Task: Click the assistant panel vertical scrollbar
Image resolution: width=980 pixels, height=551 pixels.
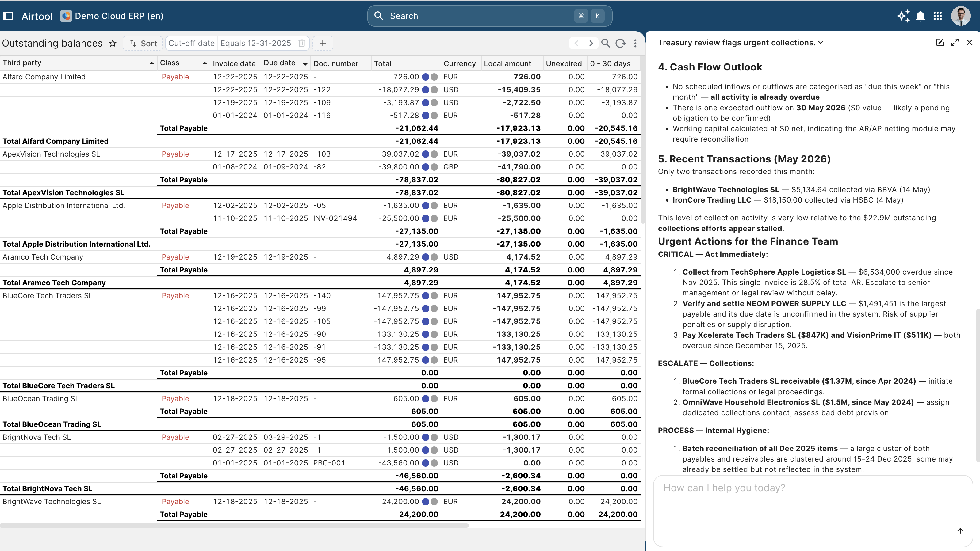Action: [978, 385]
